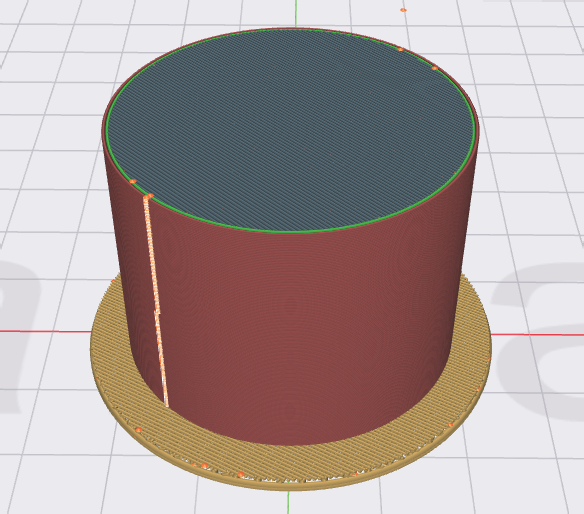Click the green axis line below the brim
584x514 pixels.
tap(288, 502)
